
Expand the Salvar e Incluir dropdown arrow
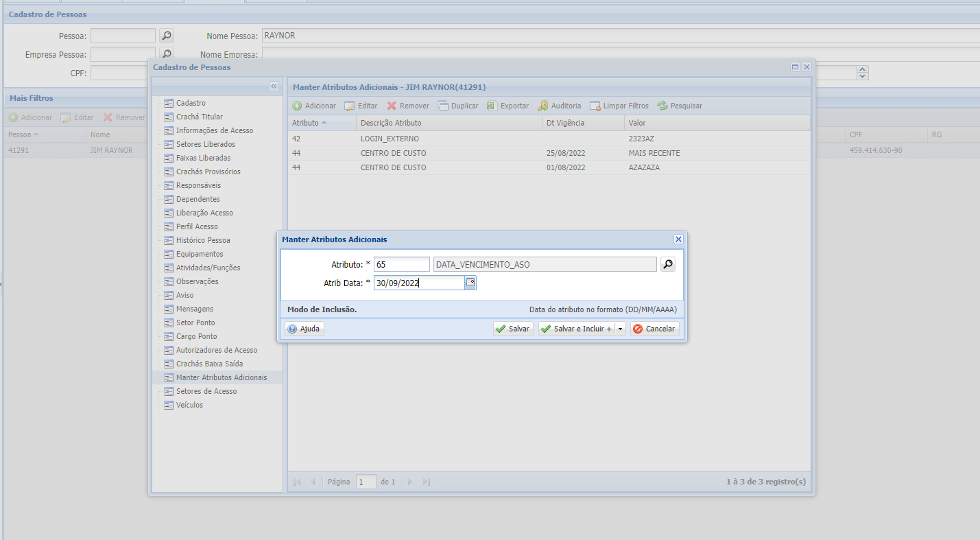pyautogui.click(x=621, y=329)
